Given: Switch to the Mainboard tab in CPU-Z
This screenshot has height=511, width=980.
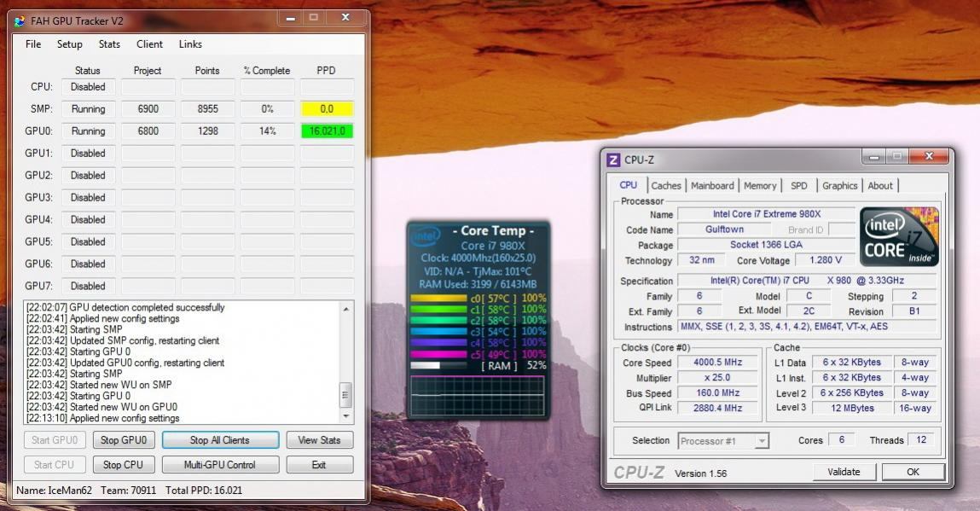Looking at the screenshot, I should (712, 186).
